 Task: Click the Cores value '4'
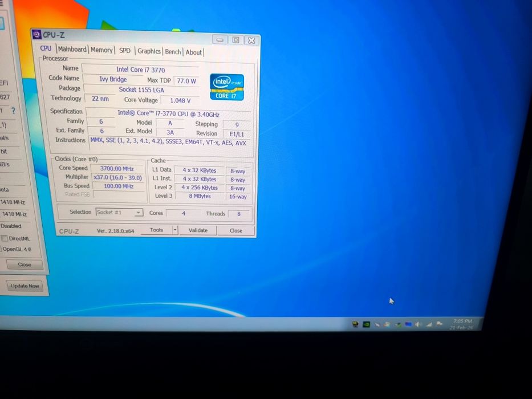tap(184, 213)
